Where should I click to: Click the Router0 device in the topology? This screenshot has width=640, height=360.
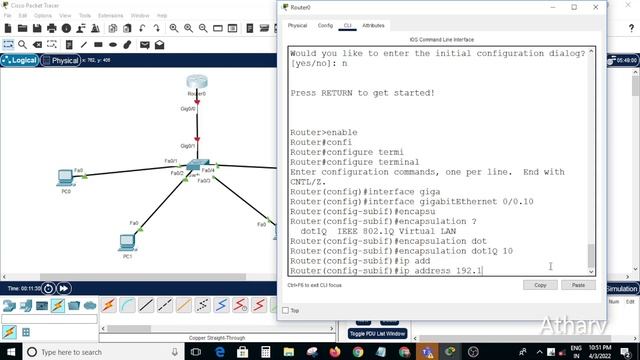[x=197, y=82]
